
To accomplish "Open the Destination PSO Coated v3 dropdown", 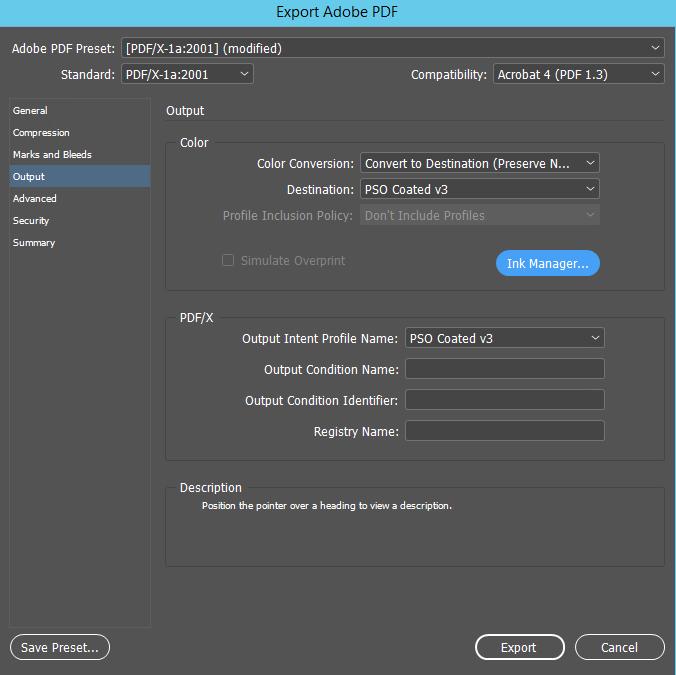I will click(480, 189).
